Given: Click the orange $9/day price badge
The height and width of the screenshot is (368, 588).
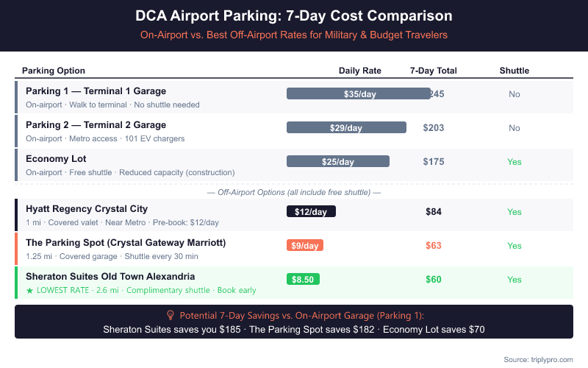Looking at the screenshot, I should (304, 245).
